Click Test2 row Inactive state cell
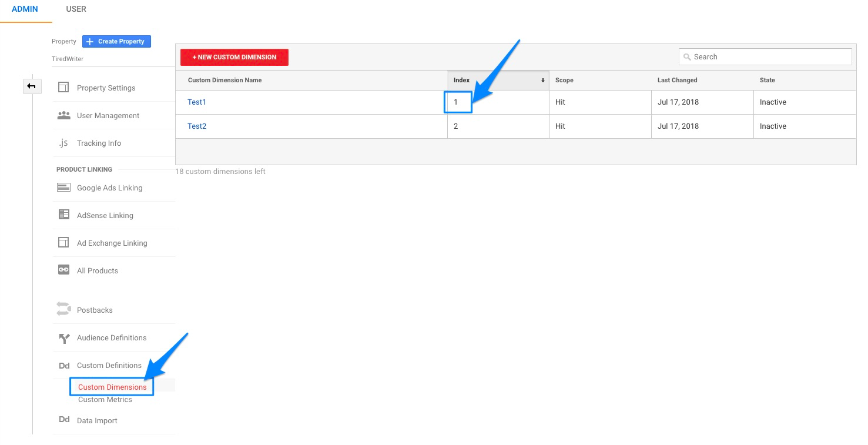This screenshot has height=445, width=868. click(x=805, y=126)
